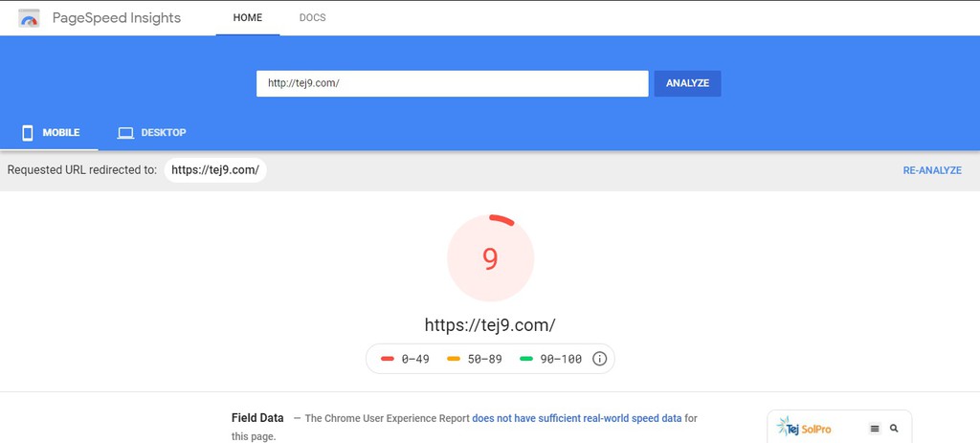Click the Tej SolPro logo in the preview
Image resolution: width=980 pixels, height=443 pixels.
tap(804, 428)
